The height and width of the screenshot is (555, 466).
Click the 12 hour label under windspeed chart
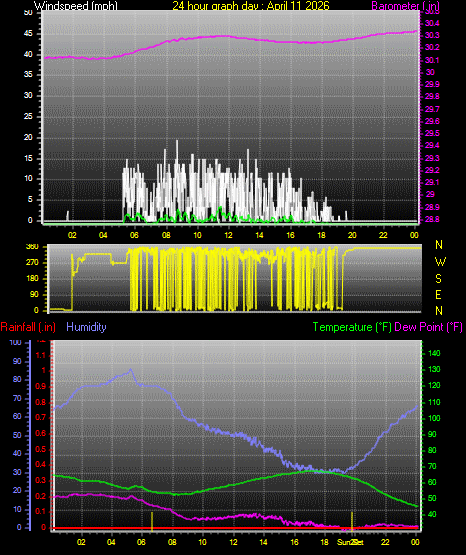pos(229,235)
